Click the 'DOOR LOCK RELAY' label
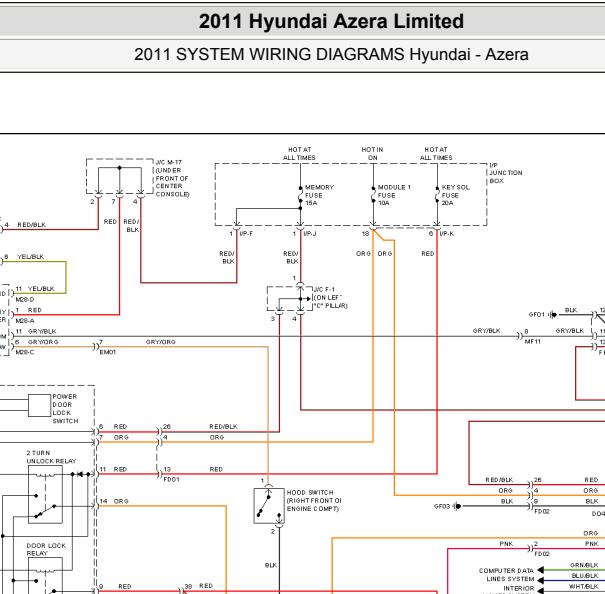Image resolution: width=605 pixels, height=594 pixels. (46, 549)
